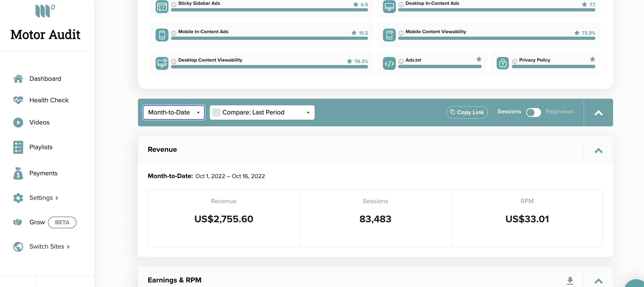The image size is (644, 287).
Task: Click the 7.7 Desktop In-Content score
Action: click(592, 5)
